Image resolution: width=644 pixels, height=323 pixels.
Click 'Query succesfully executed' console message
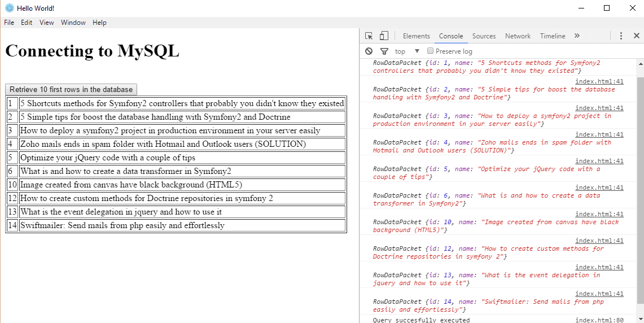[x=421, y=320]
